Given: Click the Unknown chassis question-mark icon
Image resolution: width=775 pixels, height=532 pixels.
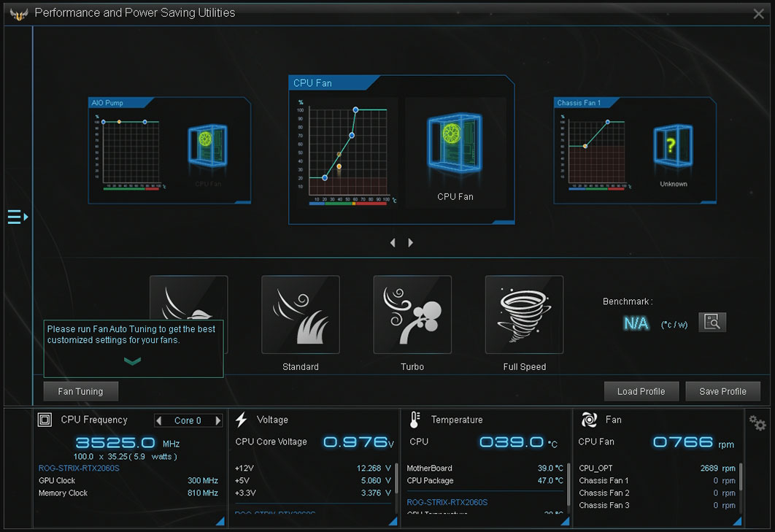Looking at the screenshot, I should (673, 146).
